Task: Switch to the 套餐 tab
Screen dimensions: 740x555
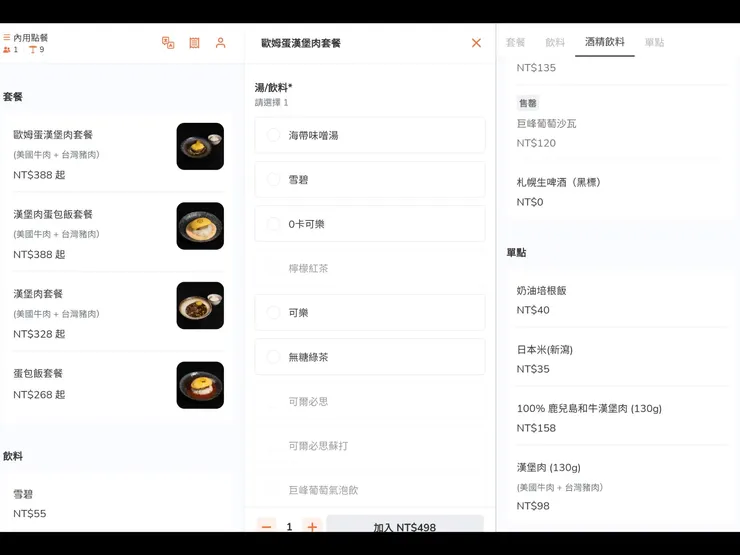Action: coord(515,42)
